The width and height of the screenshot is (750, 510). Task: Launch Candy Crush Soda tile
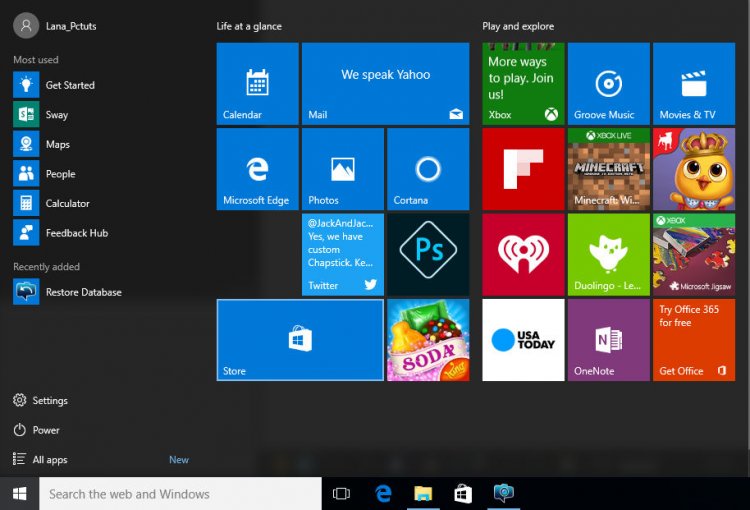(428, 340)
